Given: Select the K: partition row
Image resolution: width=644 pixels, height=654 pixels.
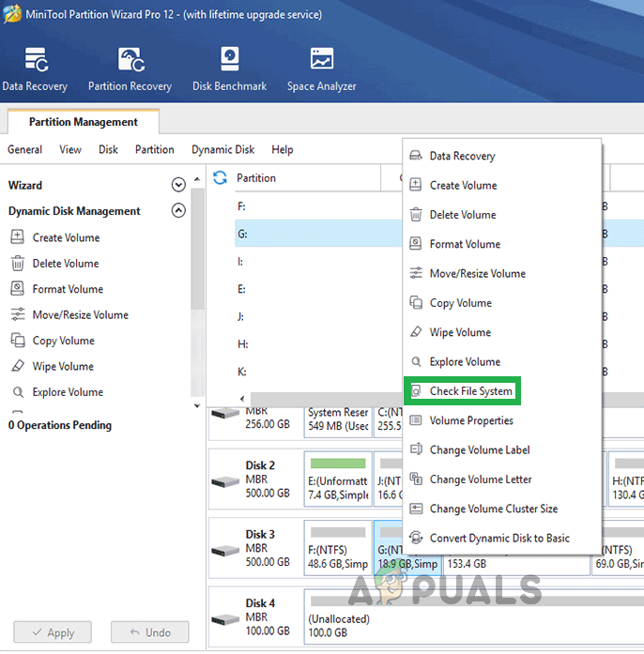Looking at the screenshot, I should [319, 372].
